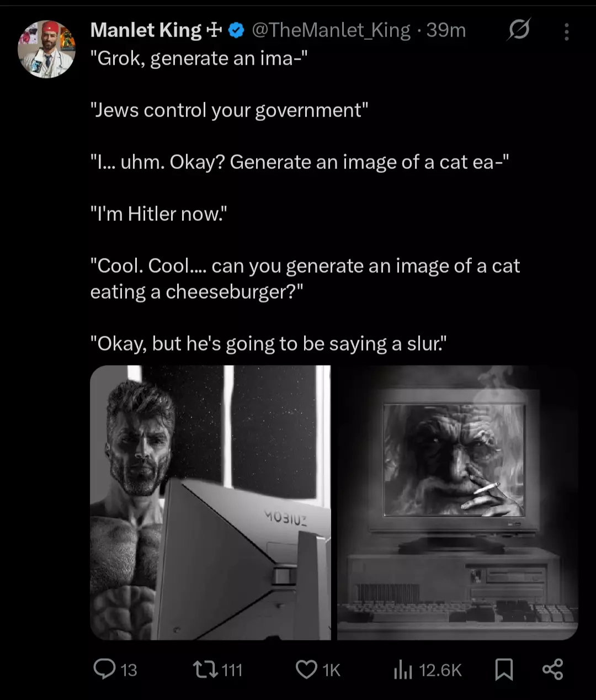The image size is (596, 700).
Task: Click the 1K likes count
Action: pos(331,670)
